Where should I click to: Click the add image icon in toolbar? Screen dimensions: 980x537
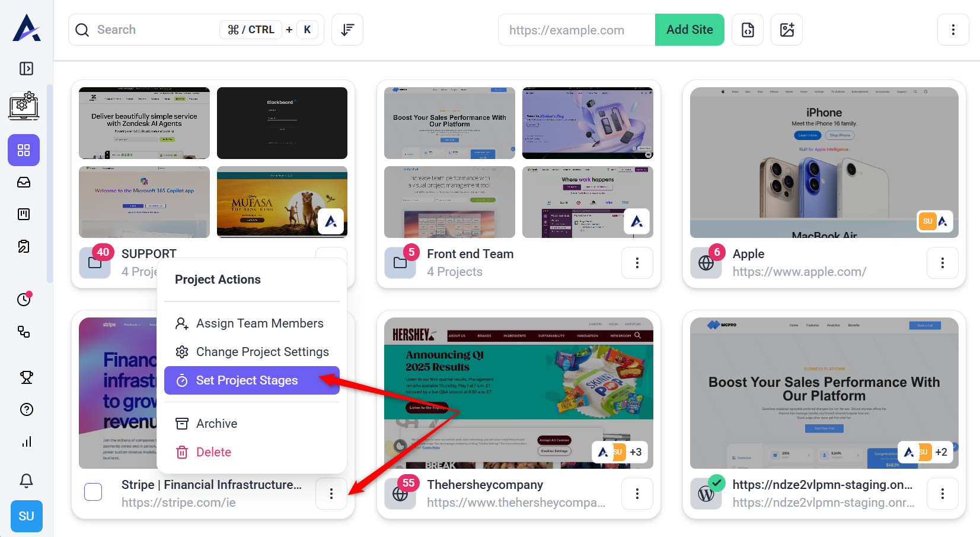click(787, 30)
